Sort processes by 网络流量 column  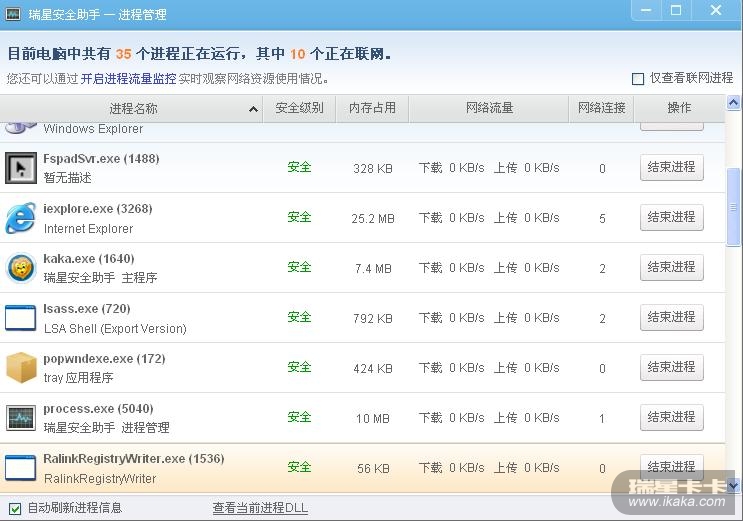pos(489,108)
